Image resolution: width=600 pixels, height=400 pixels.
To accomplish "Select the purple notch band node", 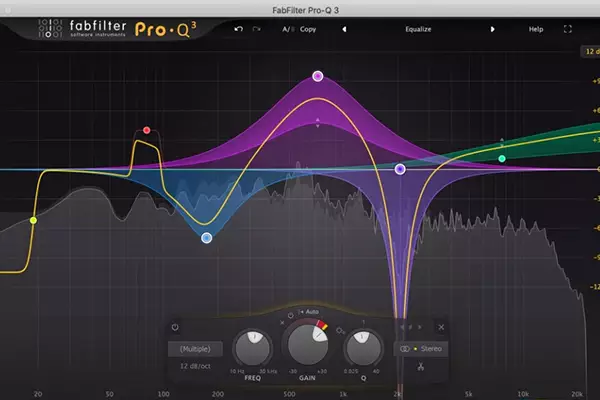I will pos(400,169).
